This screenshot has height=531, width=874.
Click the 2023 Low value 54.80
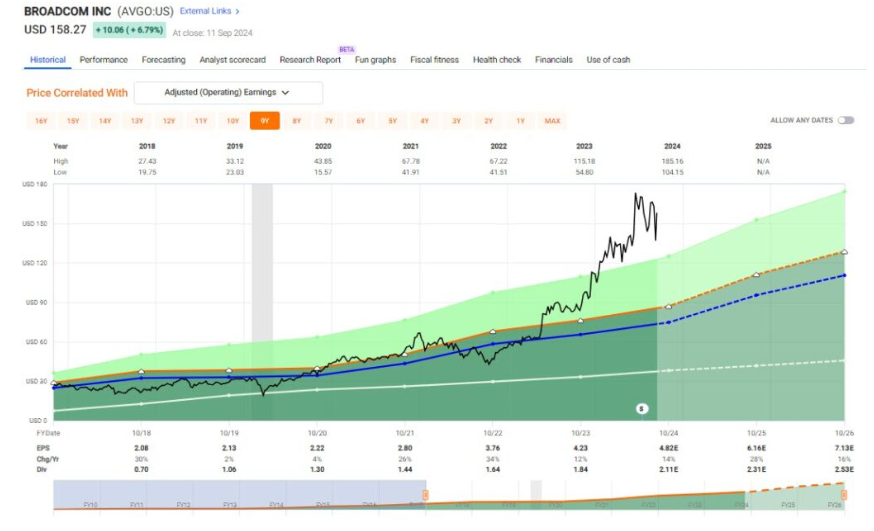584,172
